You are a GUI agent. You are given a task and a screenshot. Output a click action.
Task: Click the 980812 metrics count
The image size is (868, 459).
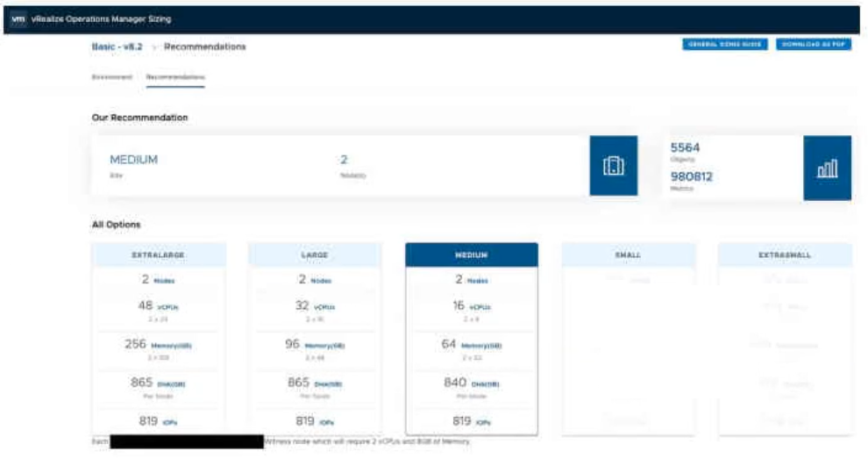pyautogui.click(x=691, y=176)
